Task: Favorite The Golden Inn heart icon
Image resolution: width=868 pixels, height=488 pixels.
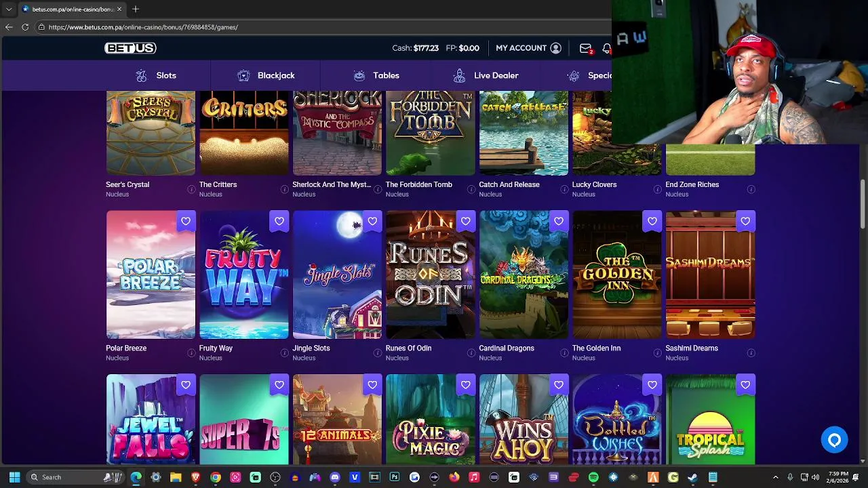Action: click(x=652, y=221)
